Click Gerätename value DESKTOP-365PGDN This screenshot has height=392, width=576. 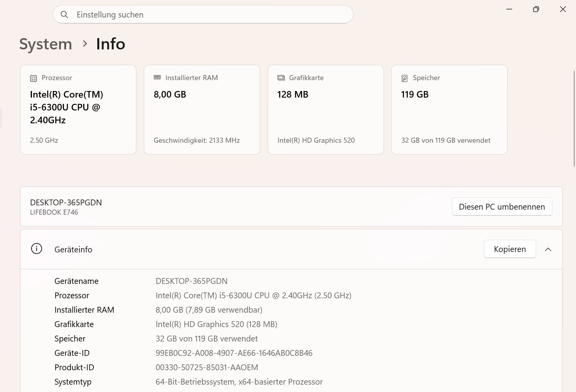(191, 281)
